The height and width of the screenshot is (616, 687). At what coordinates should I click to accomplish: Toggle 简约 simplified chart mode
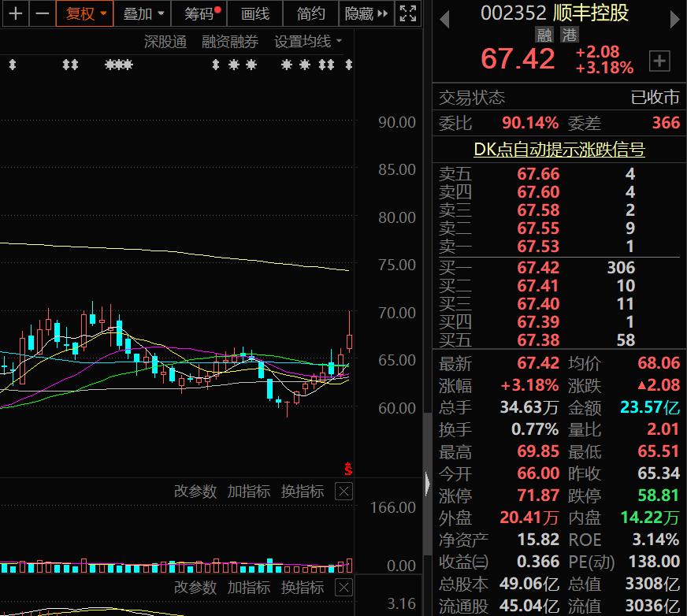[310, 13]
